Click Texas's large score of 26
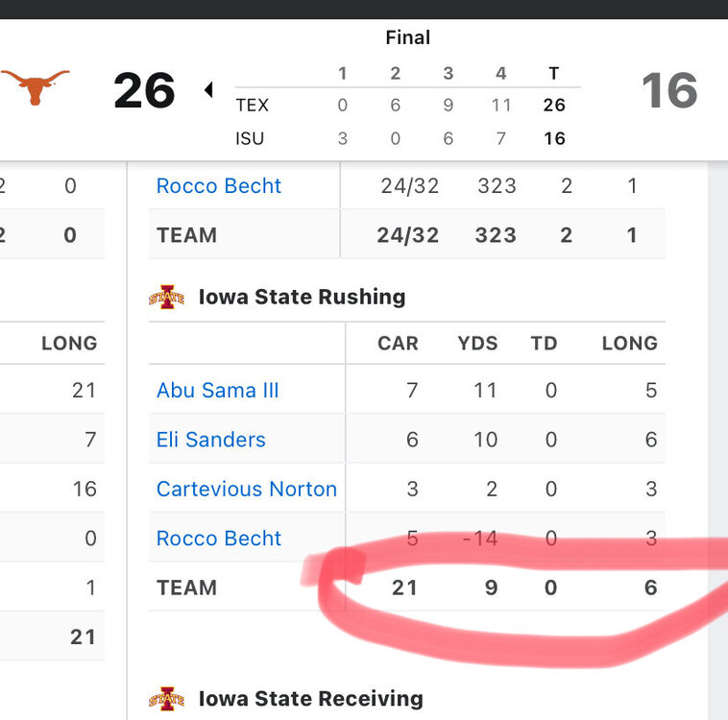This screenshot has width=728, height=720. [145, 91]
